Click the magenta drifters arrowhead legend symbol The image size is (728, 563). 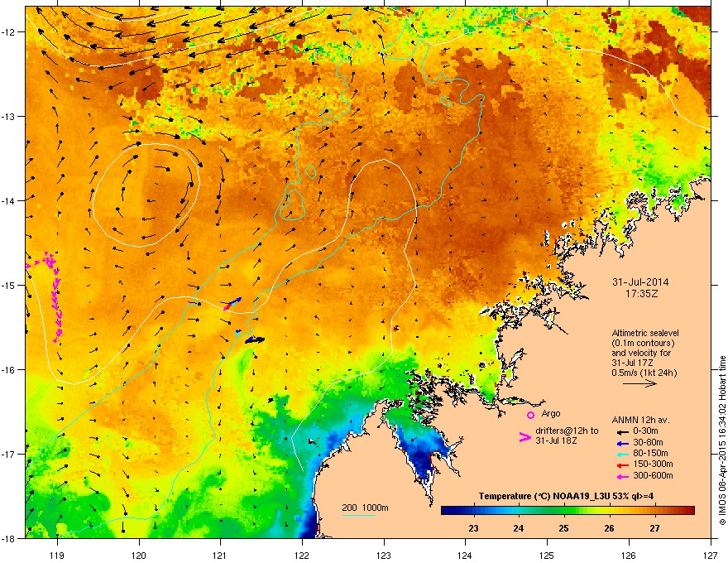(x=524, y=436)
